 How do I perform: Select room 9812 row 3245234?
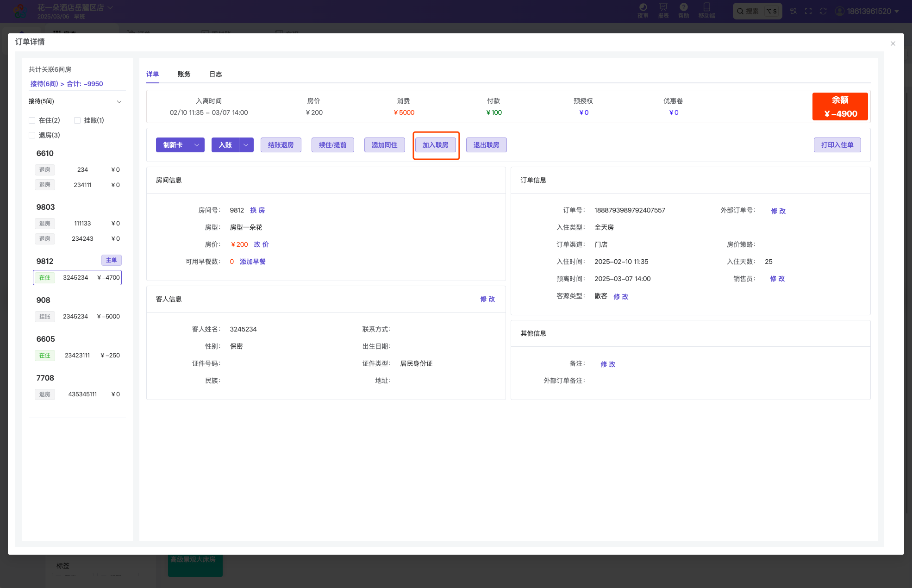point(77,278)
